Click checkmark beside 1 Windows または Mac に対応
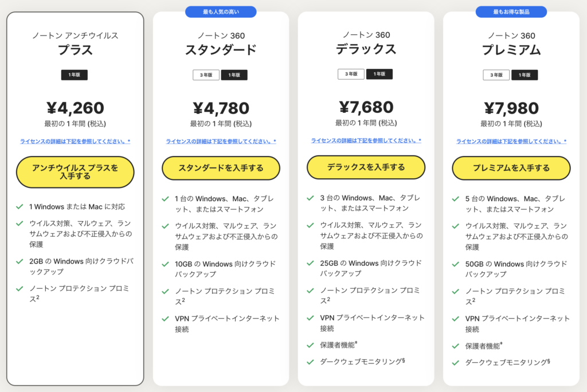 [x=19, y=206]
